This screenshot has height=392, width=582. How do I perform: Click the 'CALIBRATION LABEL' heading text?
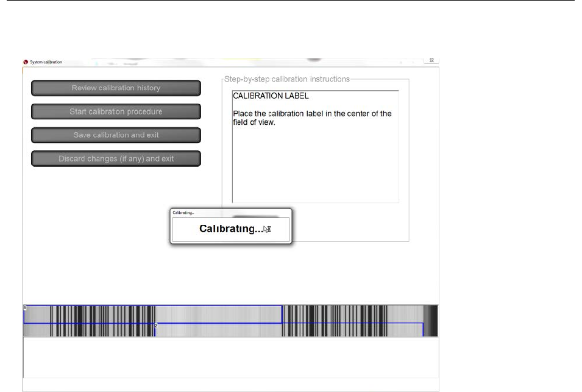click(271, 96)
